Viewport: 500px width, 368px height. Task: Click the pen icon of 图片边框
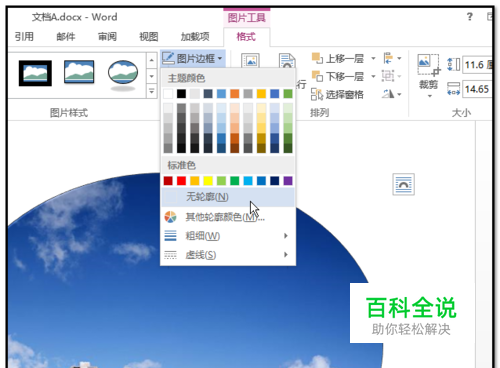[168, 58]
